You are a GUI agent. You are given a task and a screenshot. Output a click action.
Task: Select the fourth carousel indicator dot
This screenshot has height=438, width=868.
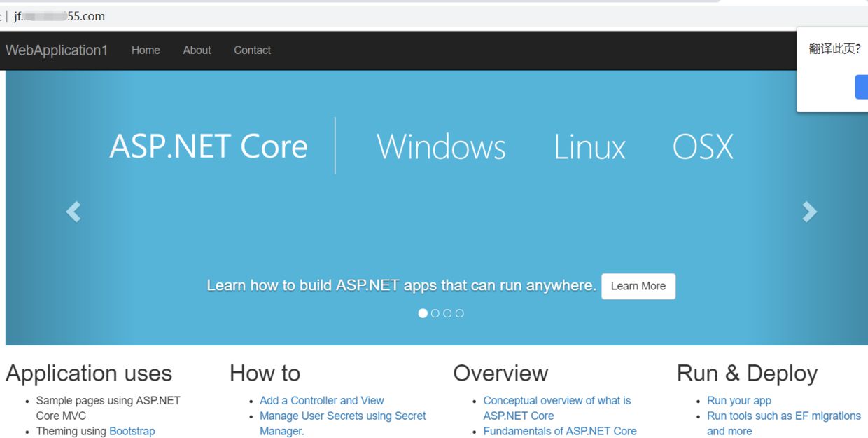[x=459, y=313]
